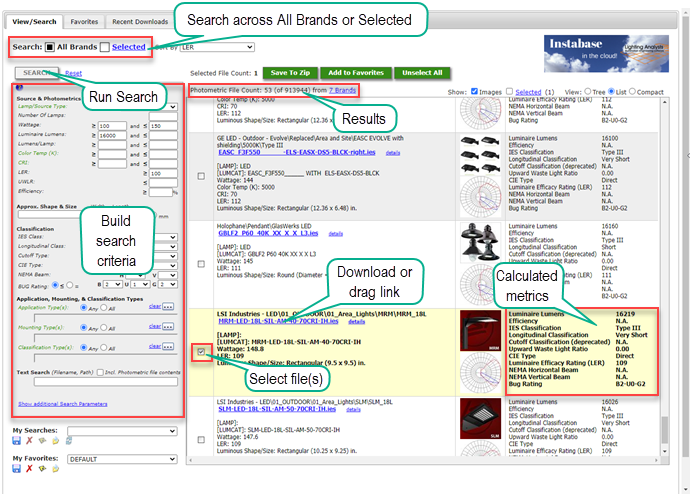
Task: Check the Selected brands search checkbox
Action: [x=105, y=47]
